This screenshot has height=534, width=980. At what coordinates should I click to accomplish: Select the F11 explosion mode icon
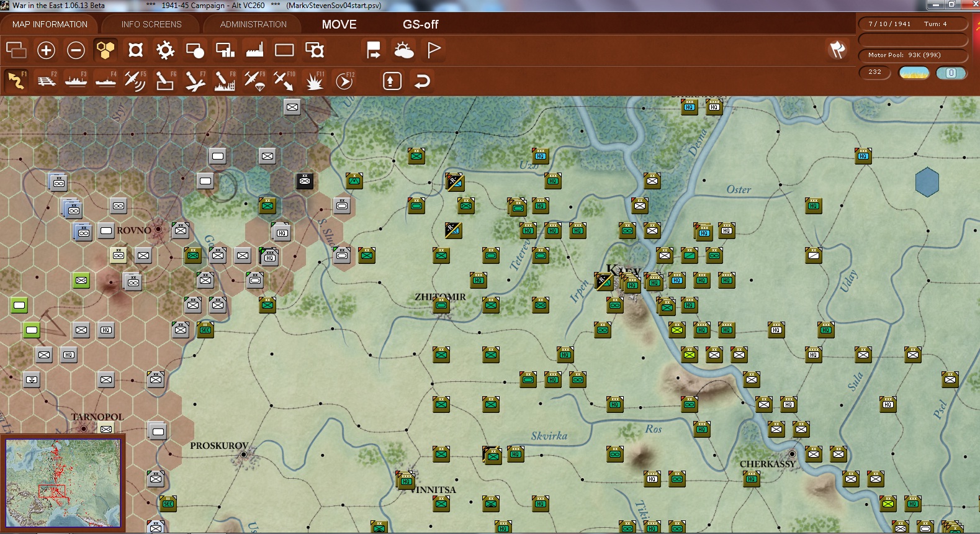(x=315, y=81)
